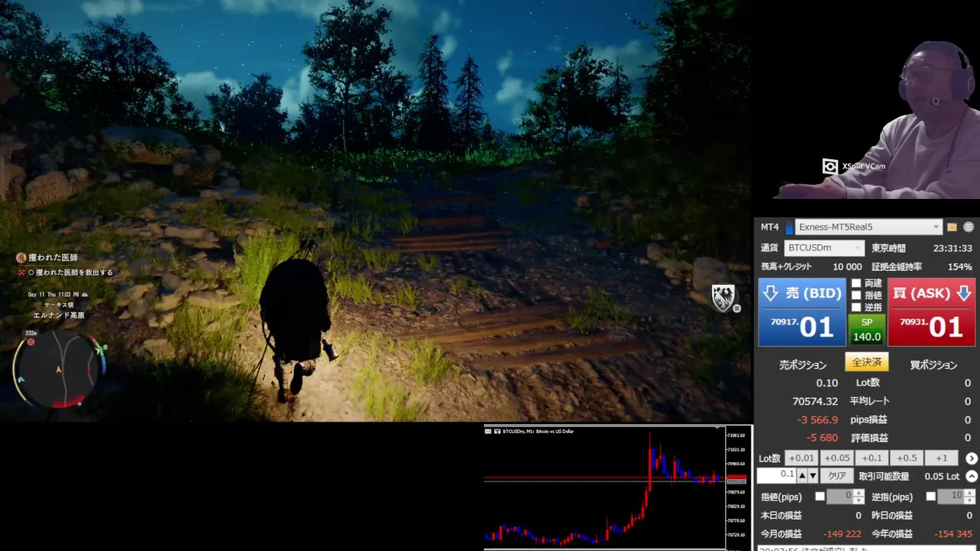The width and height of the screenshot is (980, 551).
Task: Open the BTCUSDm currency dropdown
Action: coord(825,248)
